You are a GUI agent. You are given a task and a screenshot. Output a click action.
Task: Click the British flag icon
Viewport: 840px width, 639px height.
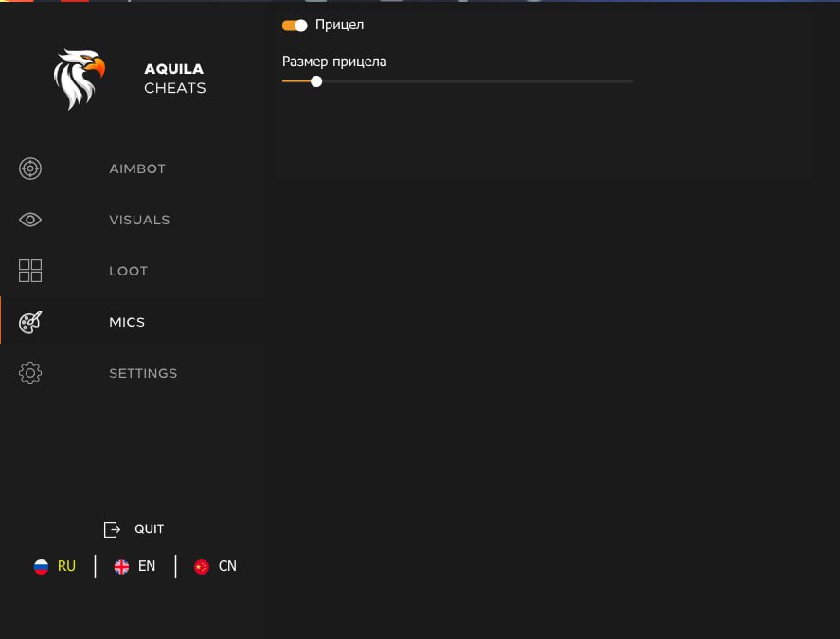[x=121, y=567]
